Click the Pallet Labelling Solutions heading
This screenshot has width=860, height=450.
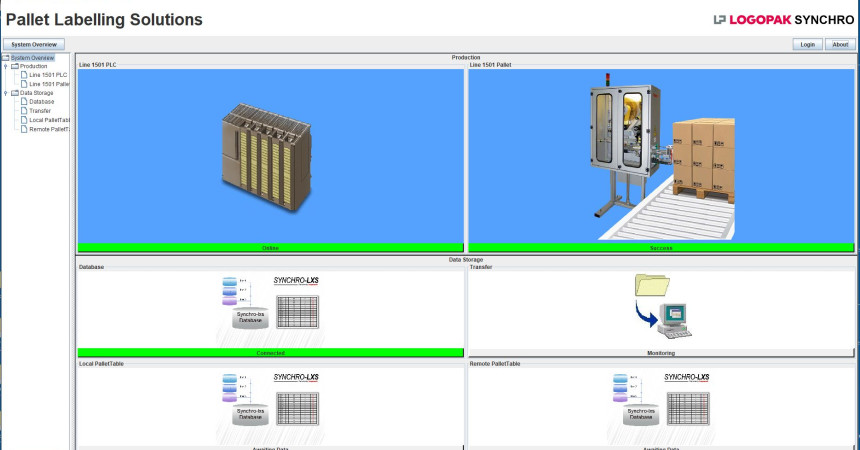click(104, 20)
